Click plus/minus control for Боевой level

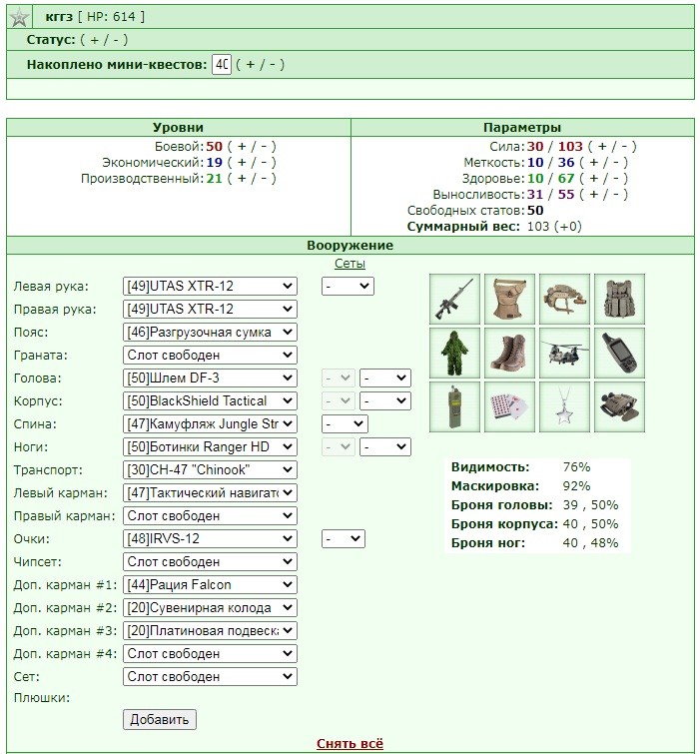click(252, 146)
